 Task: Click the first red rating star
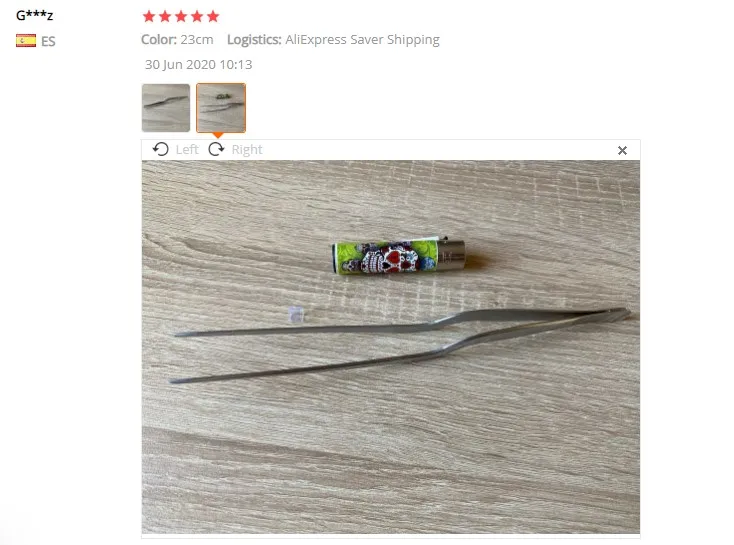(x=149, y=16)
